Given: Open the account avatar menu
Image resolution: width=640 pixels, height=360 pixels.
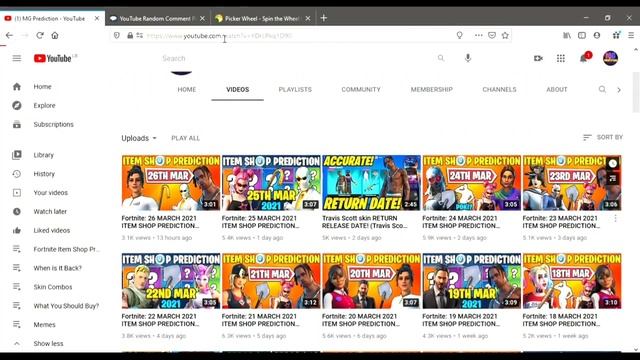Looking at the screenshot, I should (x=610, y=58).
